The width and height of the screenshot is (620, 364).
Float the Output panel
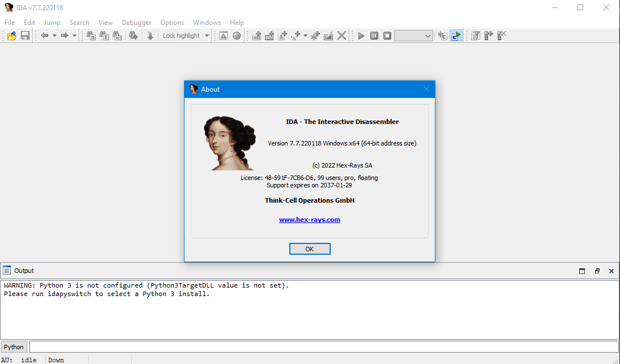[x=597, y=271]
